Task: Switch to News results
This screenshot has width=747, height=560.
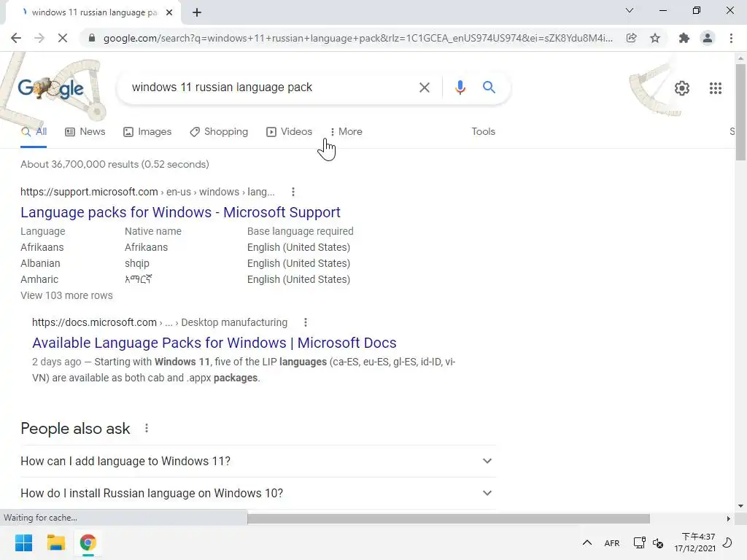Action: tap(85, 132)
